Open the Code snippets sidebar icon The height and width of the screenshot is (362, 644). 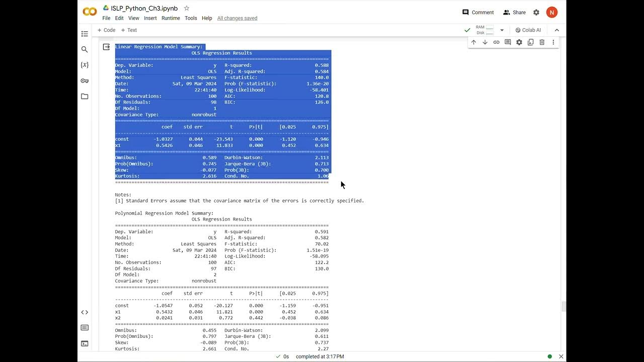click(x=85, y=312)
